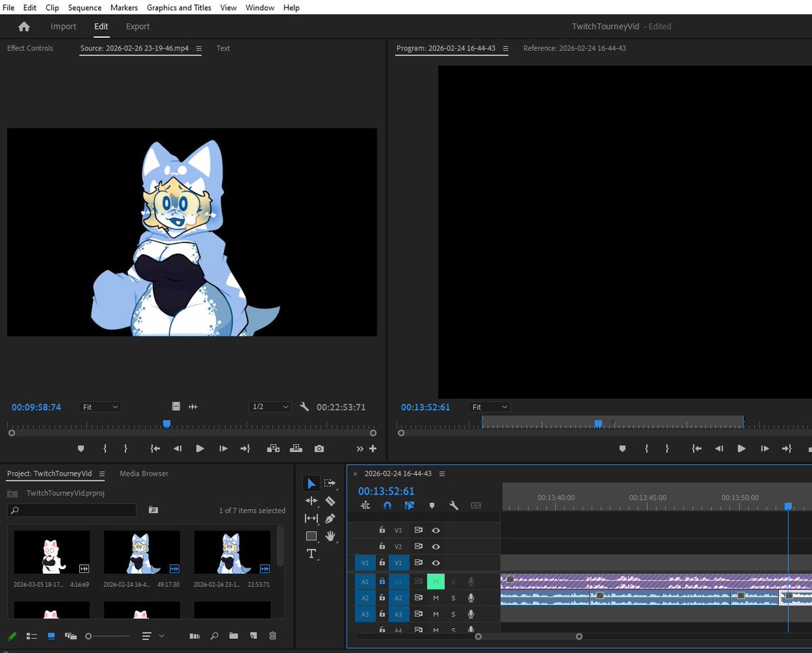
Task: Select the Razor tool
Action: tap(330, 501)
